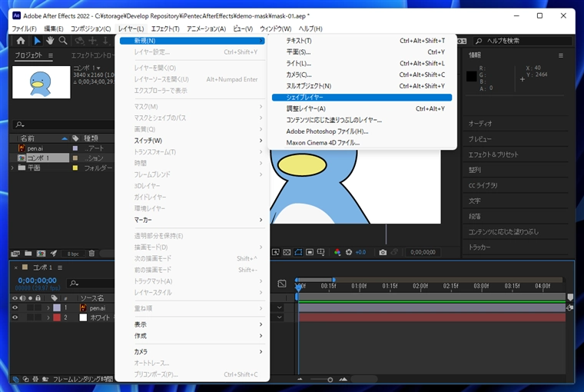The width and height of the screenshot is (584, 392).
Task: Select the Hand tool
Action: (x=50, y=41)
